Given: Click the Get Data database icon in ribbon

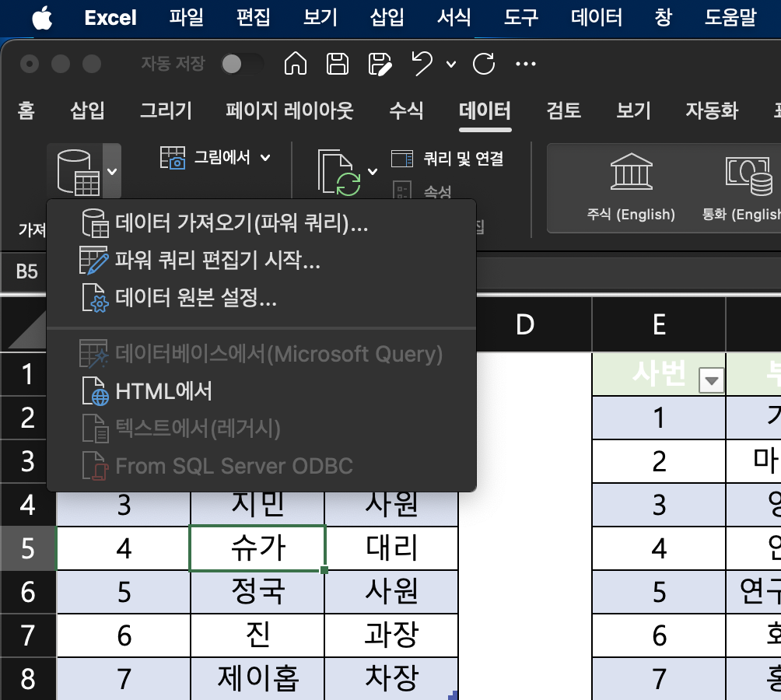Looking at the screenshot, I should (77, 172).
